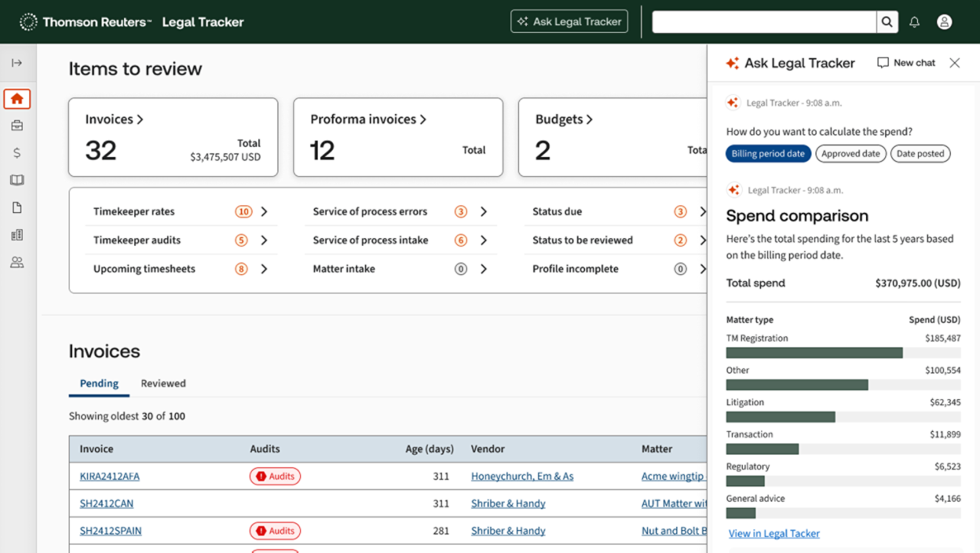
Task: Open the View in Legal Tracker link
Action: (774, 533)
